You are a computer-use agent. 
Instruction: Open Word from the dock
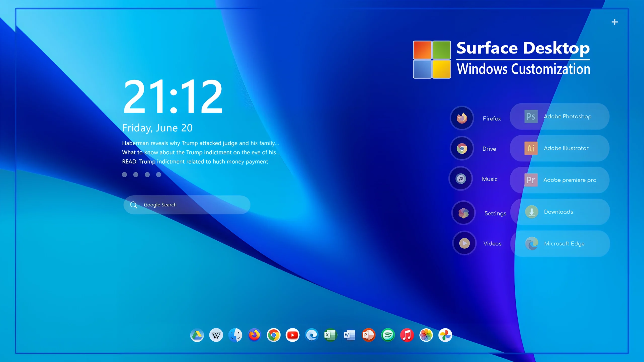(350, 335)
